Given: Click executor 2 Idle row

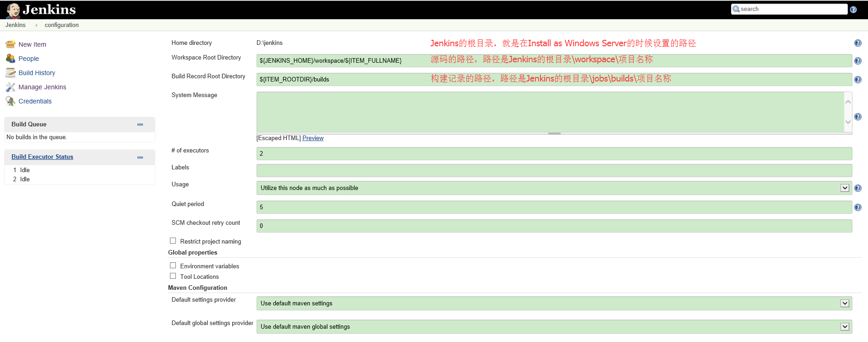Looking at the screenshot, I should (80, 179).
